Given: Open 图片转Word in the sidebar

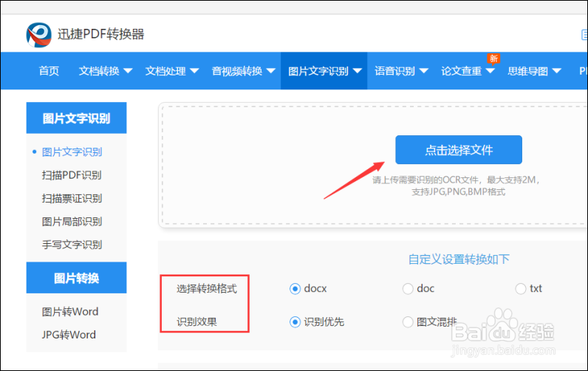Looking at the screenshot, I should [x=70, y=312].
